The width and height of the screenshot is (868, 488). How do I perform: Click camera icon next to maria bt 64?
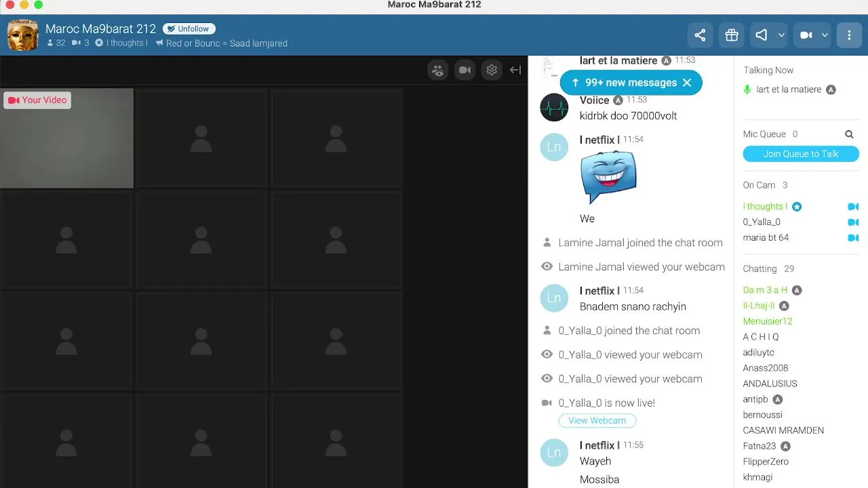pos(853,238)
